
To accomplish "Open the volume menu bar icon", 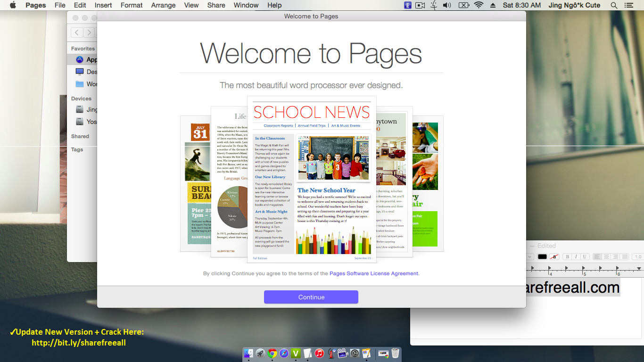I will coord(447,5).
